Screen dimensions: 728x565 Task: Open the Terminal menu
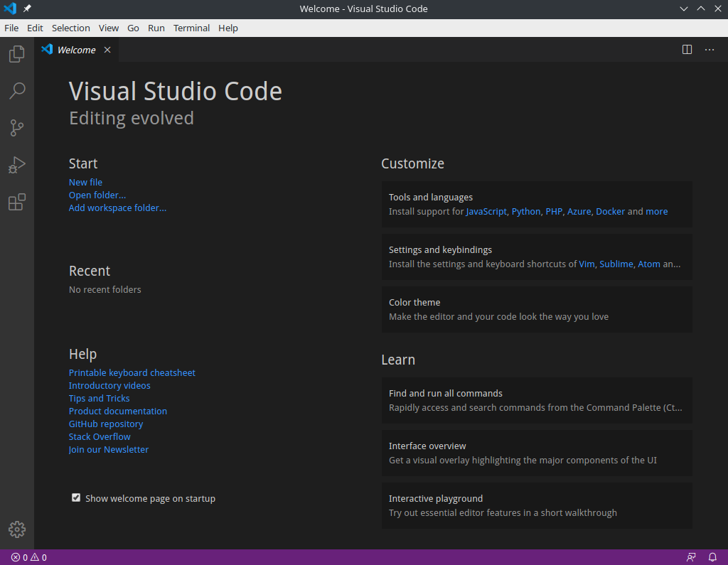pyautogui.click(x=191, y=28)
